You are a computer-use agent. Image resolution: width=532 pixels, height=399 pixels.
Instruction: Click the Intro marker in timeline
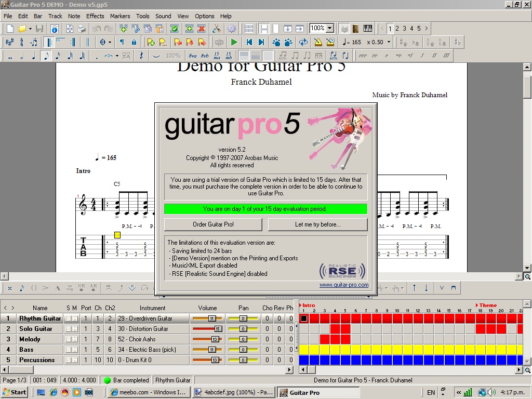point(307,305)
